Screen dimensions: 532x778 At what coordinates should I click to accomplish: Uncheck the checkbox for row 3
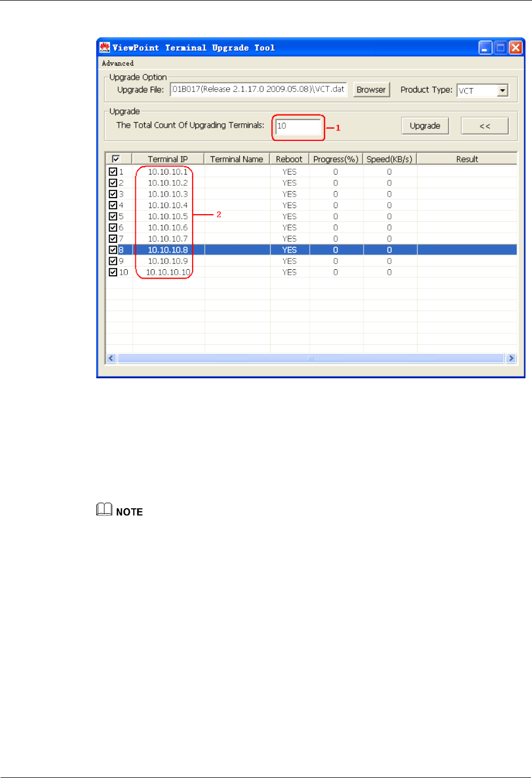click(x=113, y=194)
